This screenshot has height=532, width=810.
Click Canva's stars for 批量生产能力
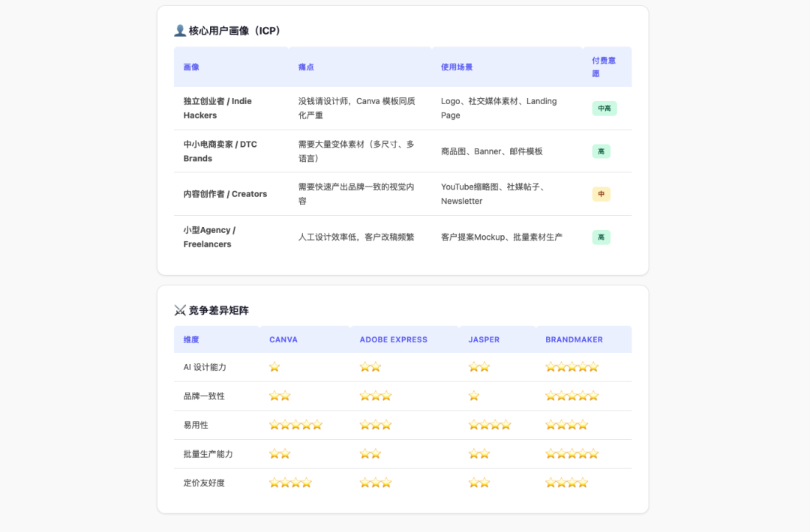(280, 453)
